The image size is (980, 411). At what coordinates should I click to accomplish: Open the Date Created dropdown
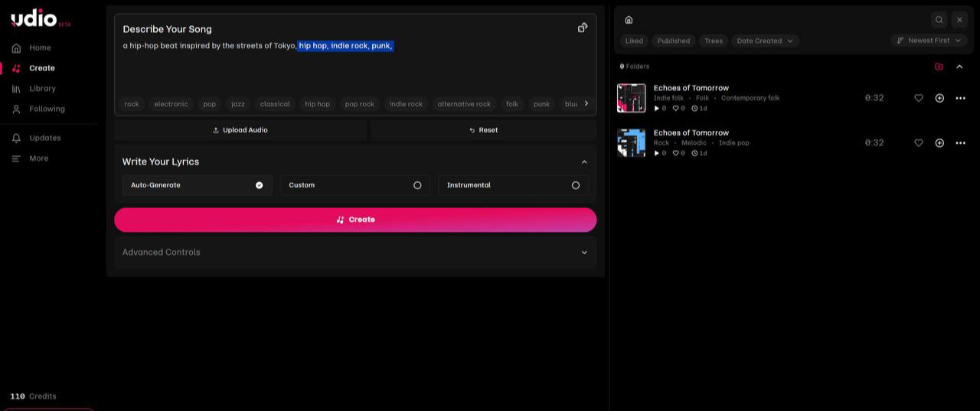[765, 41]
